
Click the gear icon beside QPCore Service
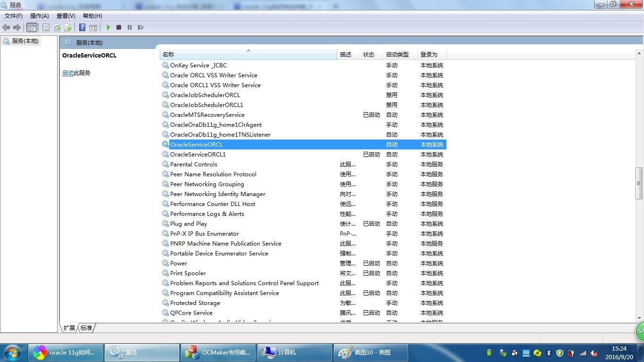[165, 313]
